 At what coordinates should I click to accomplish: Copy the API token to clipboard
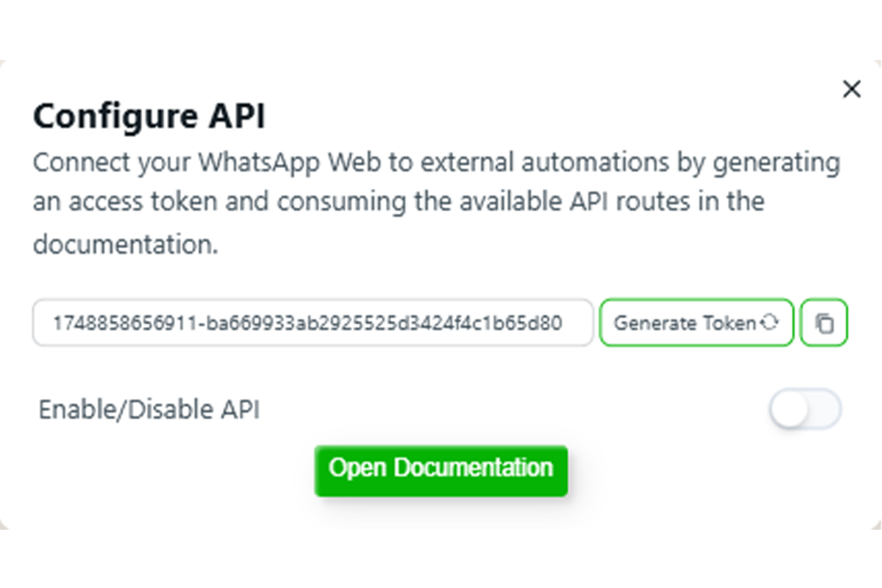824,323
